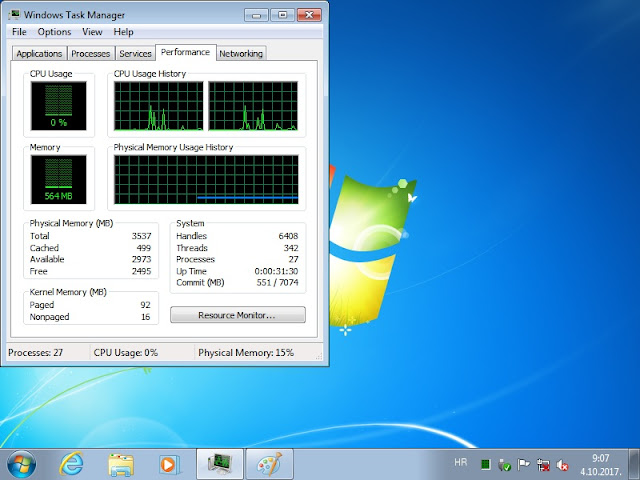Click the Handles value 6408
This screenshot has height=480, width=640.
click(x=288, y=236)
